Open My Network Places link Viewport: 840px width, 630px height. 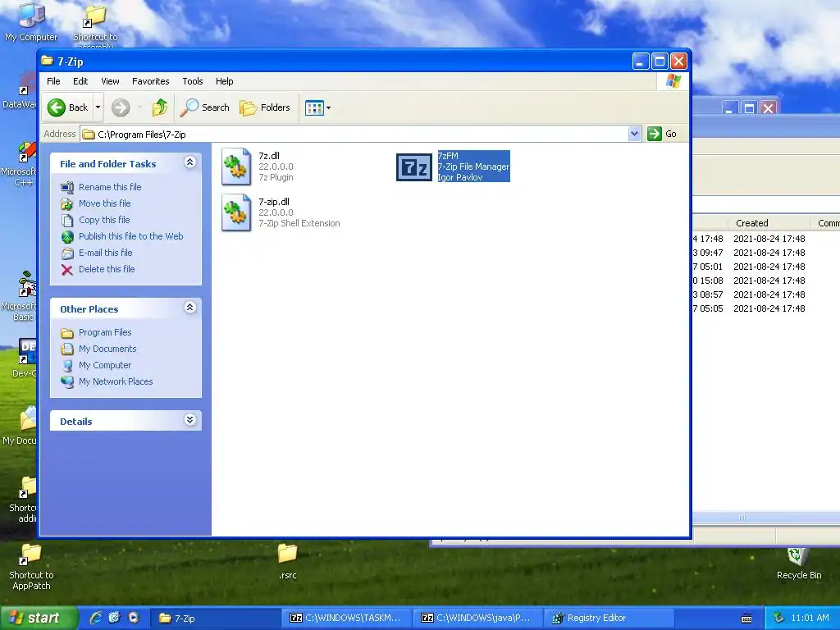116,382
